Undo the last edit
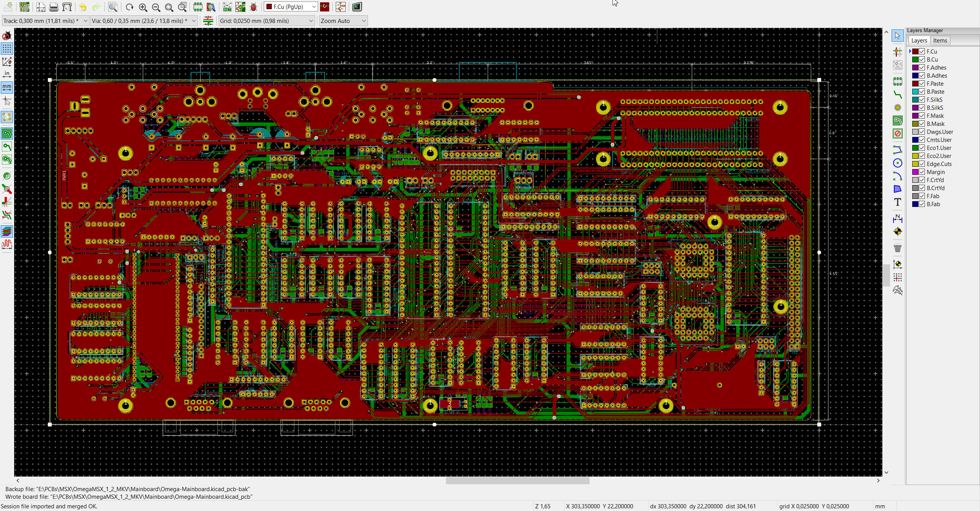 pyautogui.click(x=83, y=7)
